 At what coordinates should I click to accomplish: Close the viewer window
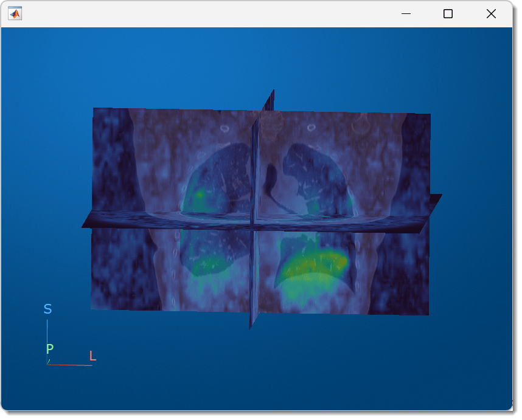tap(491, 13)
